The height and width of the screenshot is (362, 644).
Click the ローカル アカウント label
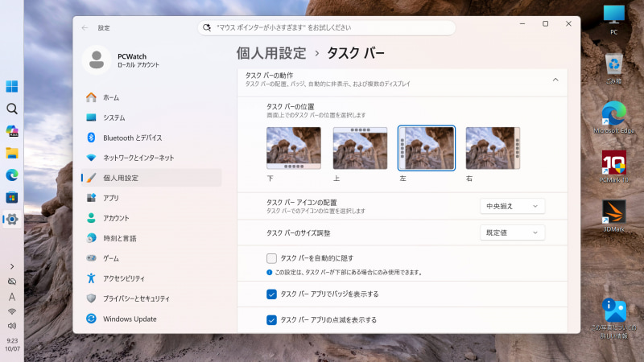coord(138,65)
